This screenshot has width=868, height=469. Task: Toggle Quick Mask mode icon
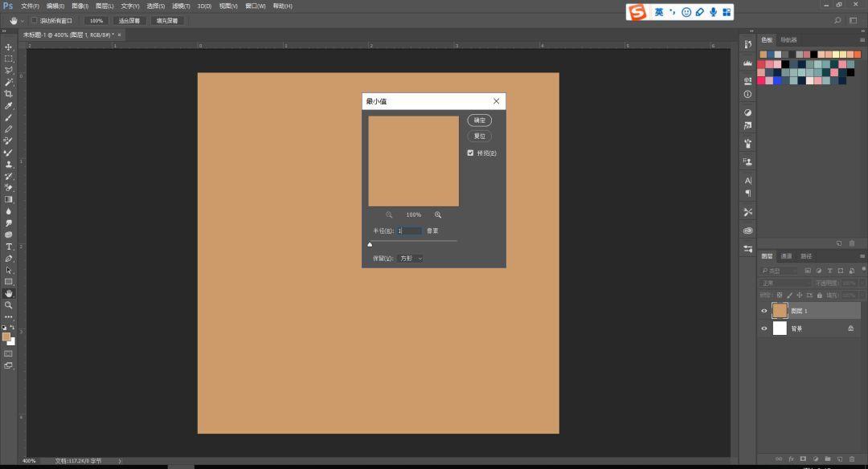pos(8,353)
